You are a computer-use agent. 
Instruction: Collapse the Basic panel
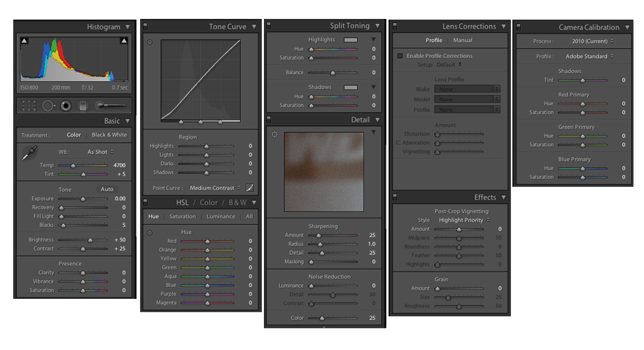127,121
